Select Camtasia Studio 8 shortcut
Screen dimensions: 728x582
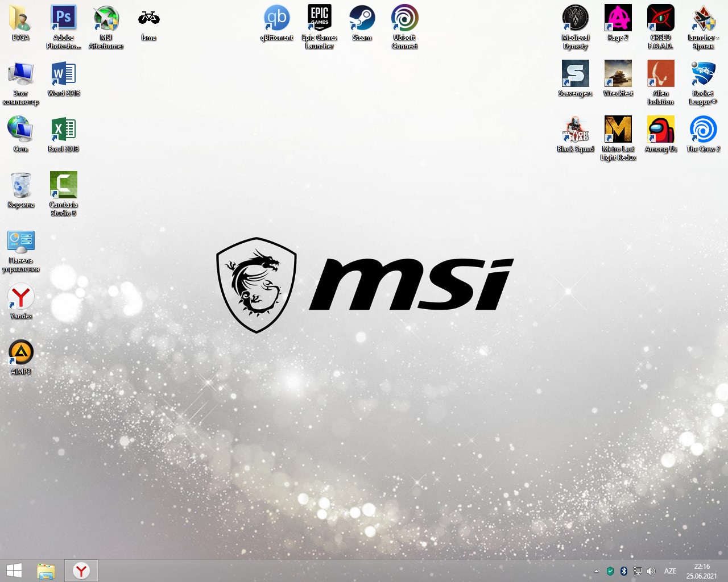[x=64, y=194]
